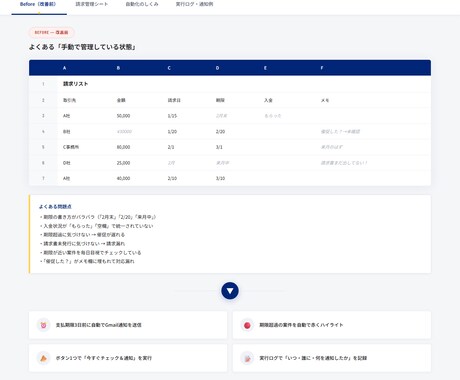460x380 pixels.
Task: Select row number 1
Action: point(43,84)
